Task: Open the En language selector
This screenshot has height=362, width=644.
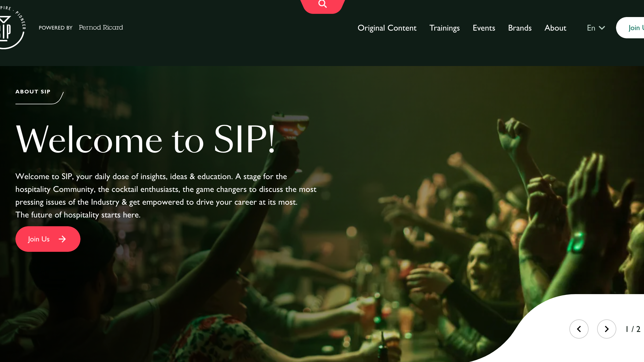Action: [596, 28]
